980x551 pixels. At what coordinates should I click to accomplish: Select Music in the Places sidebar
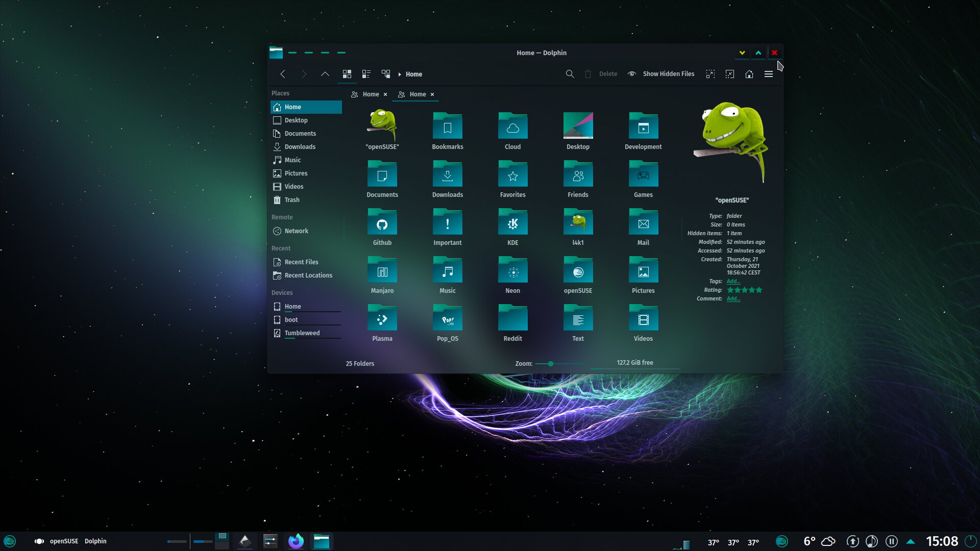pyautogui.click(x=306, y=160)
